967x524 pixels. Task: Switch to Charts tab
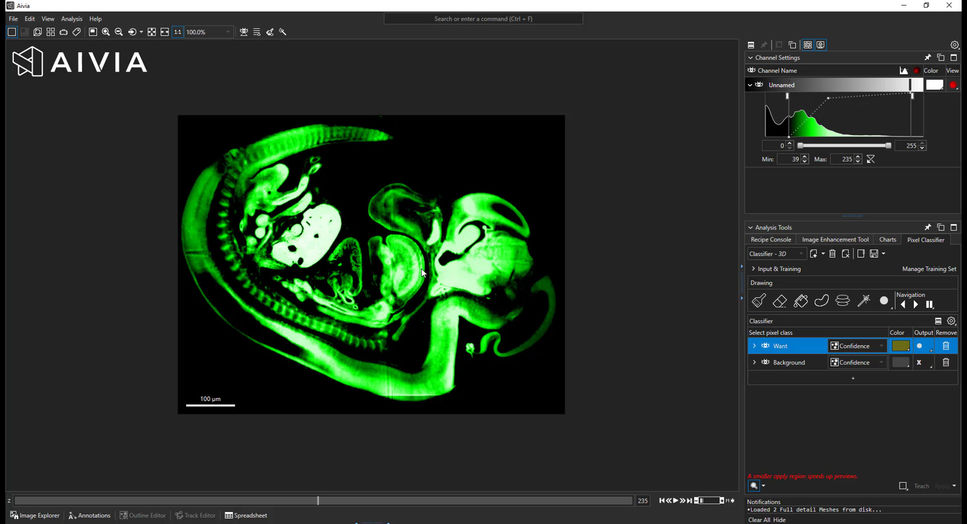(x=887, y=240)
